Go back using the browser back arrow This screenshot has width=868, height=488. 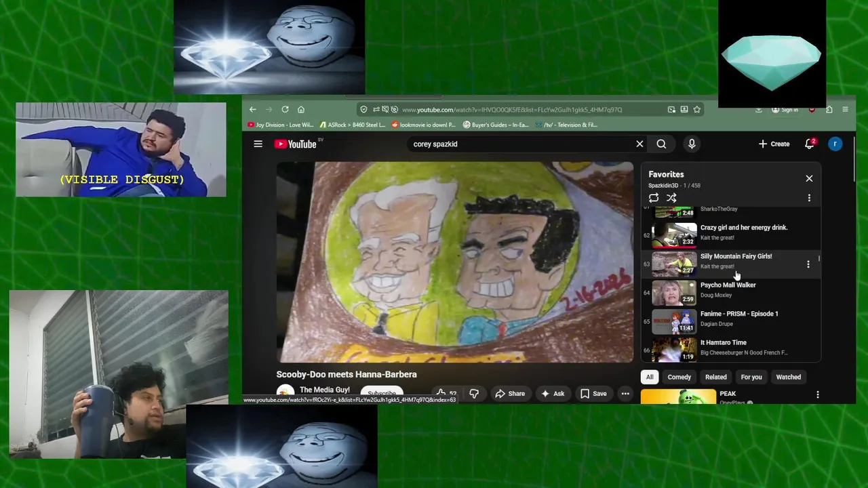(252, 109)
